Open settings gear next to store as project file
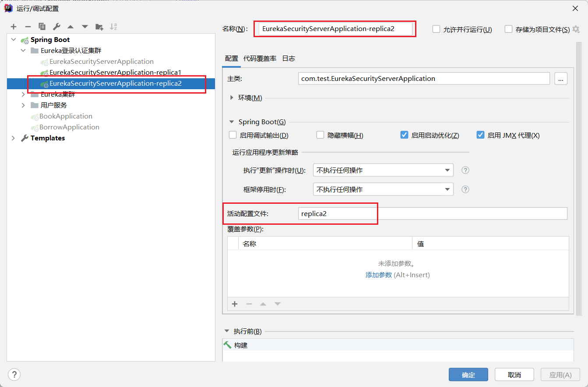The width and height of the screenshot is (588, 387). (576, 29)
